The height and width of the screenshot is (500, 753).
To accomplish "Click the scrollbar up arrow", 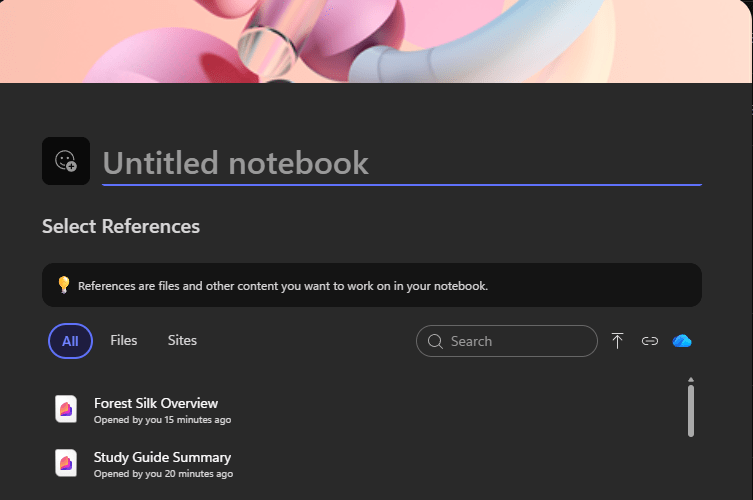I will click(x=691, y=380).
